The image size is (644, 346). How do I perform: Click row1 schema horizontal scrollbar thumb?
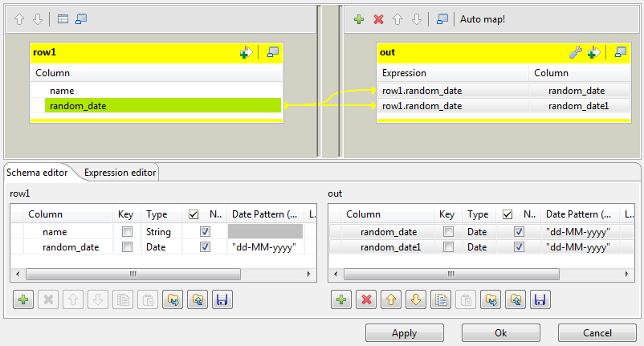point(133,274)
